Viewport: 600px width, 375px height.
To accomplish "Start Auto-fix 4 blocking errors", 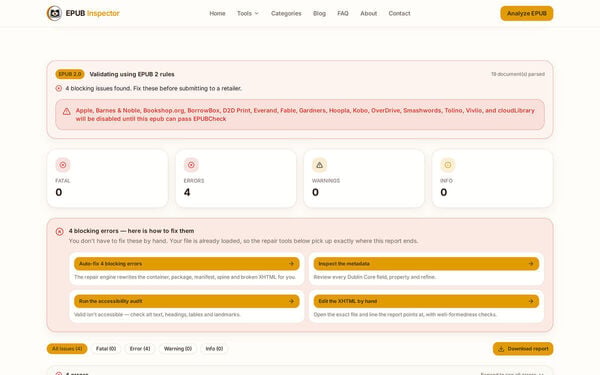I will [187, 264].
